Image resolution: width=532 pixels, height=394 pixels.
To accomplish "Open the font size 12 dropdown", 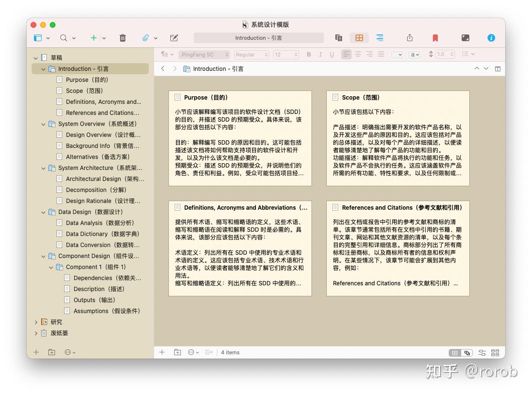I will (286, 55).
